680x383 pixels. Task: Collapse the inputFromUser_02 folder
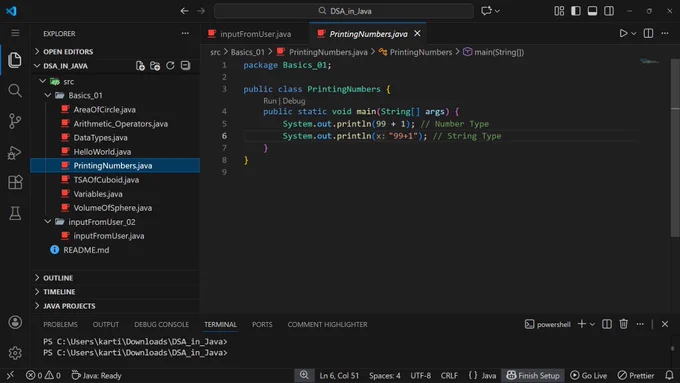click(48, 222)
